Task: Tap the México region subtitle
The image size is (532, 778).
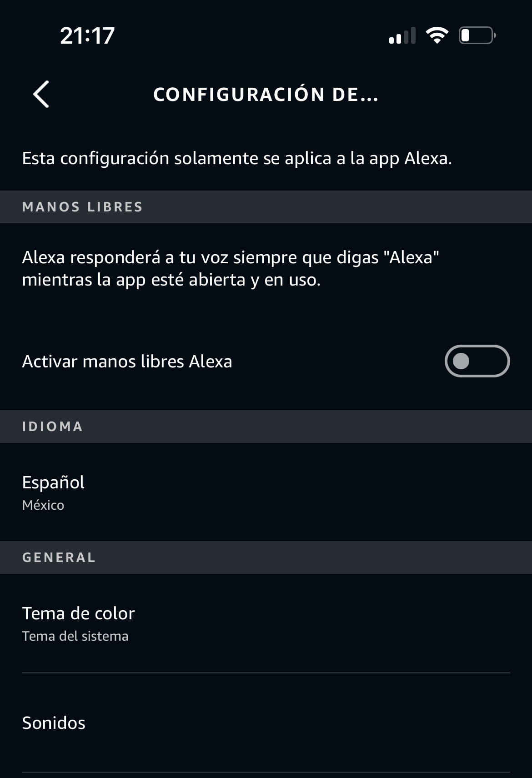Action: [43, 505]
